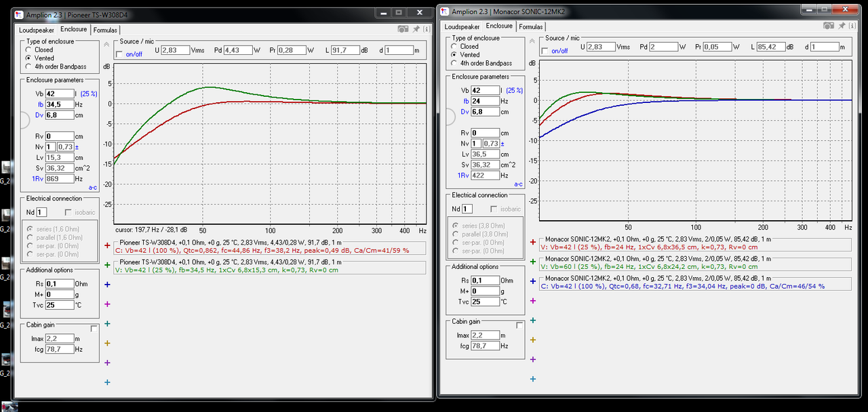
Task: Click the green plus curve slot in Monacor window
Action: [x=533, y=262]
